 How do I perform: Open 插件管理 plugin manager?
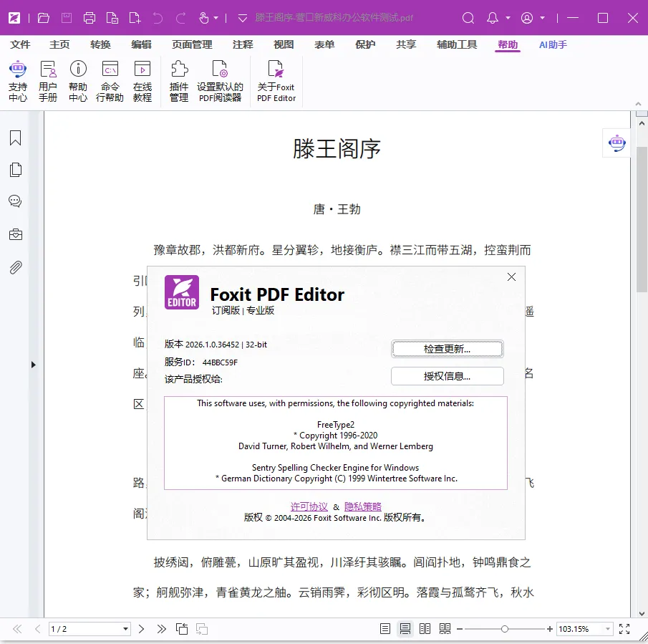(x=179, y=81)
